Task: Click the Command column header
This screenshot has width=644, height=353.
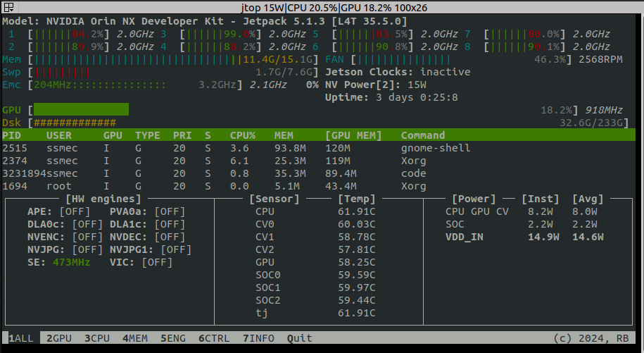Action: (423, 135)
